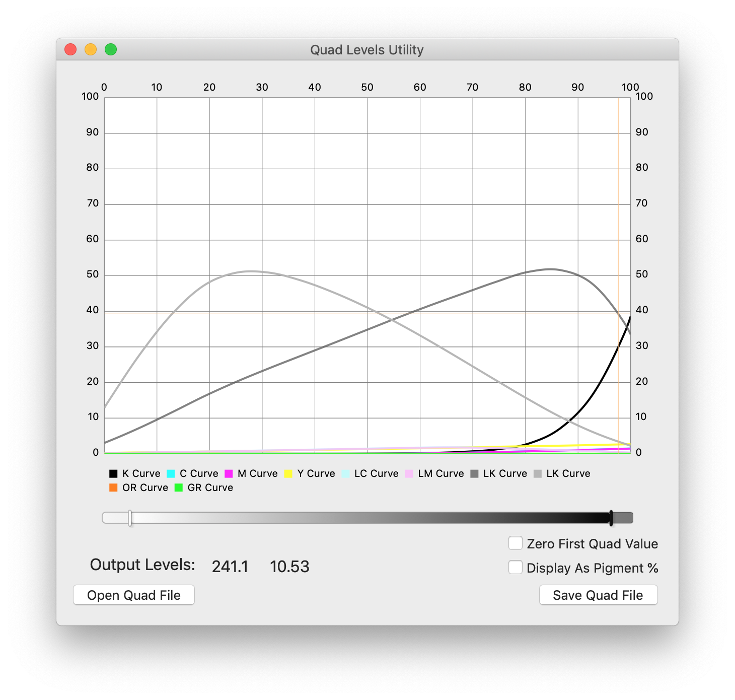Click the green zoom window button
This screenshot has height=700, width=735.
point(111,49)
